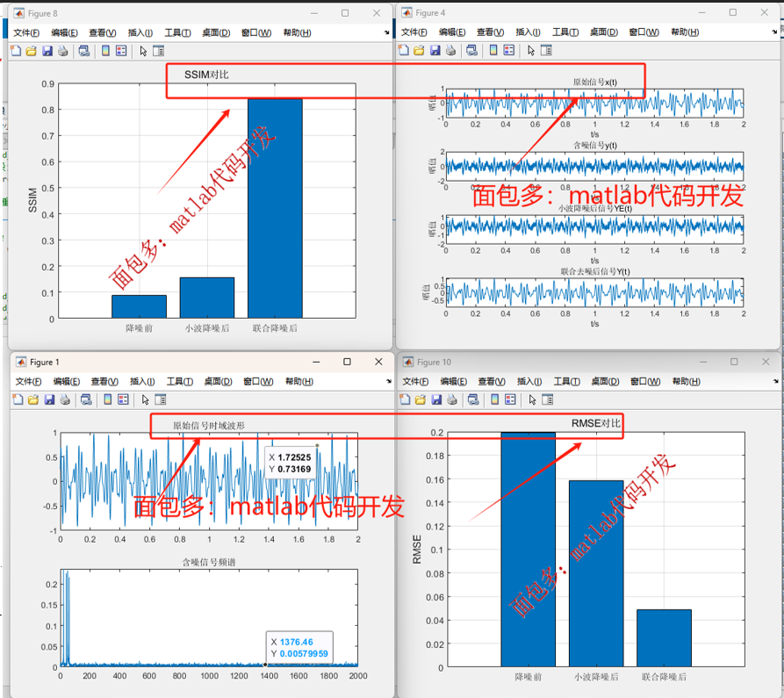This screenshot has width=784, height=698.
Task: Open Property Inspector from Figure 8 toolbar
Action: [x=159, y=51]
